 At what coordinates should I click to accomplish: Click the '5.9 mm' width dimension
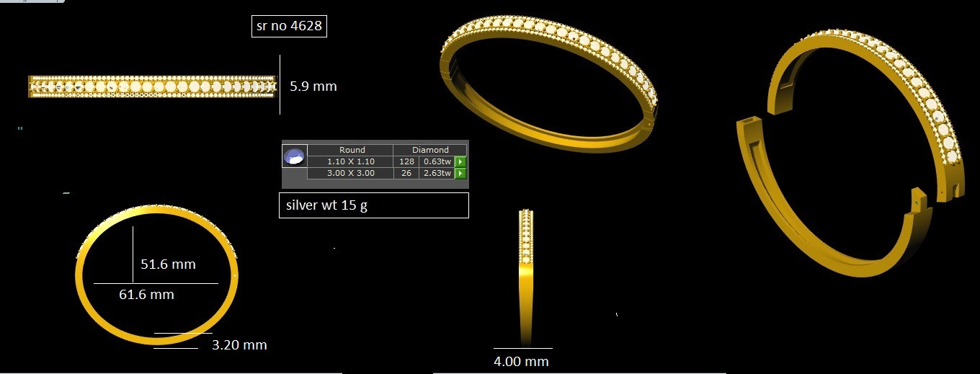click(313, 86)
